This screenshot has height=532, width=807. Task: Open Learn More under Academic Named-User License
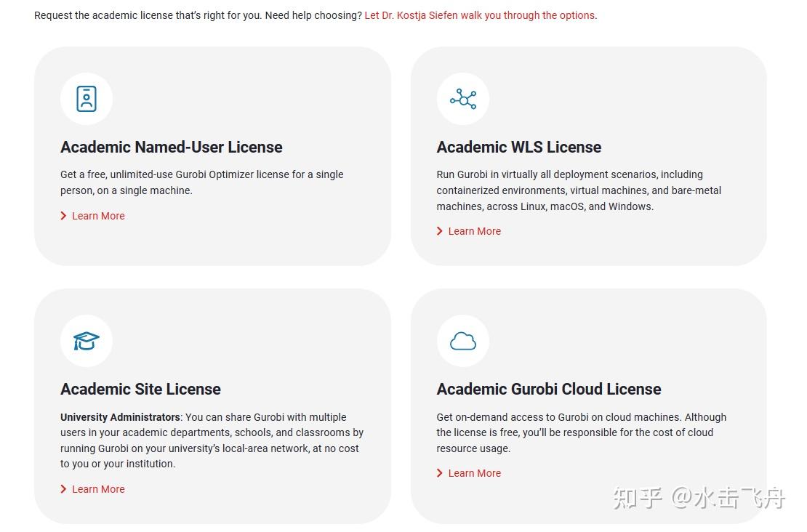[92, 216]
